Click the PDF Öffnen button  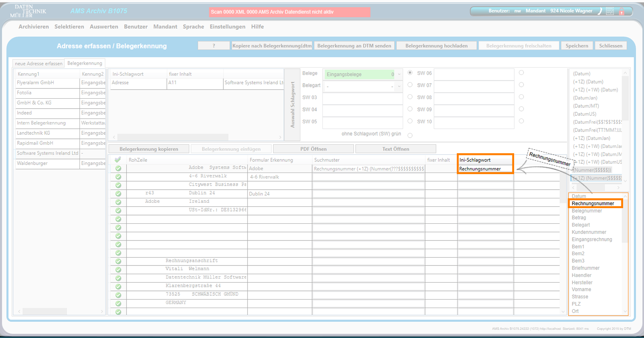[x=313, y=149]
